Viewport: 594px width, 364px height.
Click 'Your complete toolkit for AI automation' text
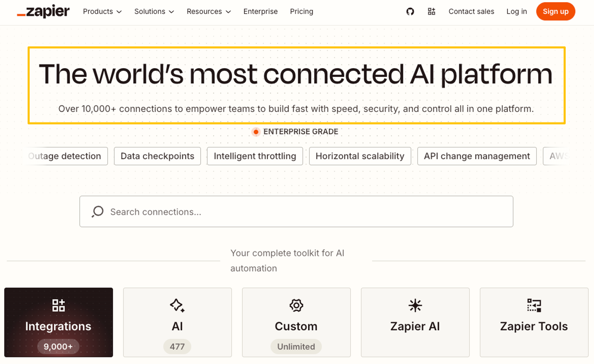click(x=287, y=261)
